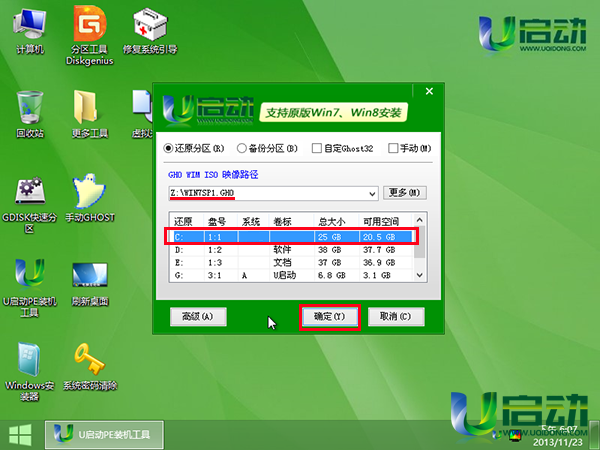Tick the 手动 (M) checkbox
600x450 pixels.
pos(393,149)
